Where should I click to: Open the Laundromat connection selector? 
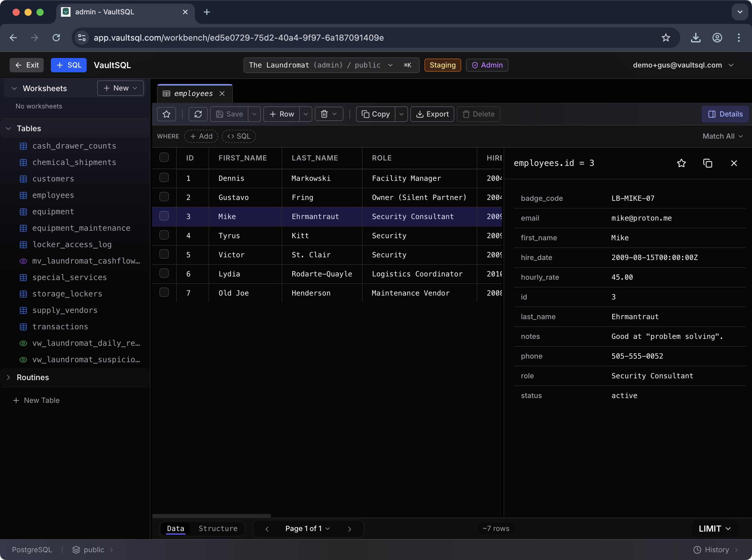click(331, 65)
